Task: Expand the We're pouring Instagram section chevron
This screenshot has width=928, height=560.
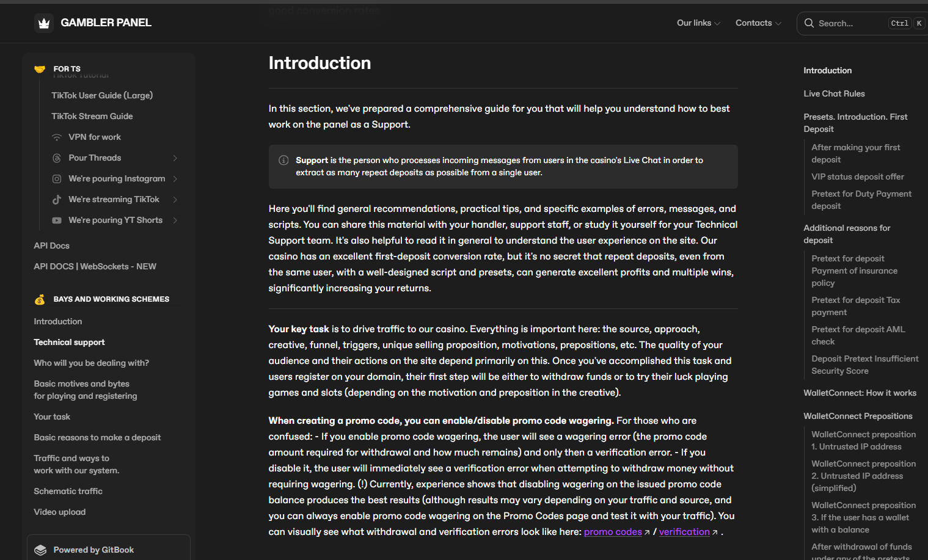Action: (x=176, y=178)
